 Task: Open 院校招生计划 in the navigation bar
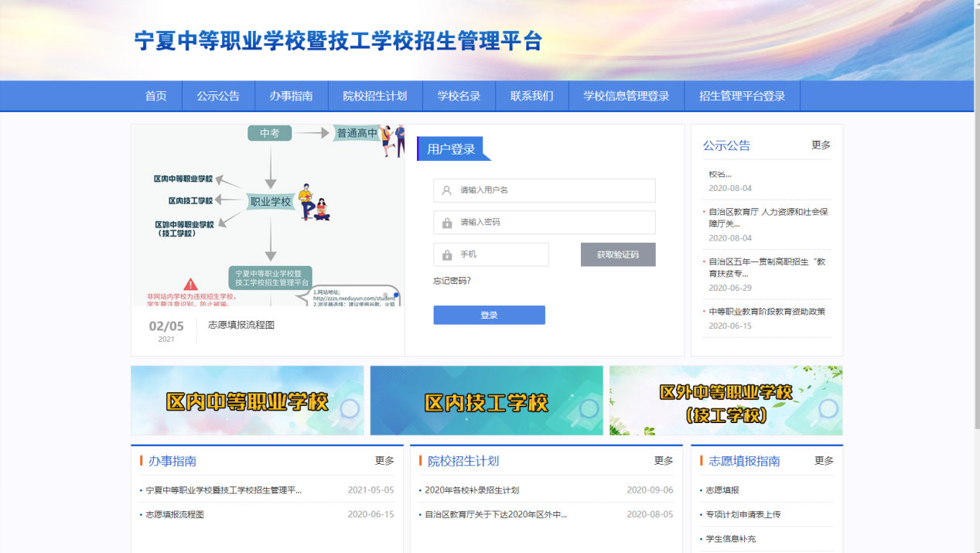[x=375, y=96]
